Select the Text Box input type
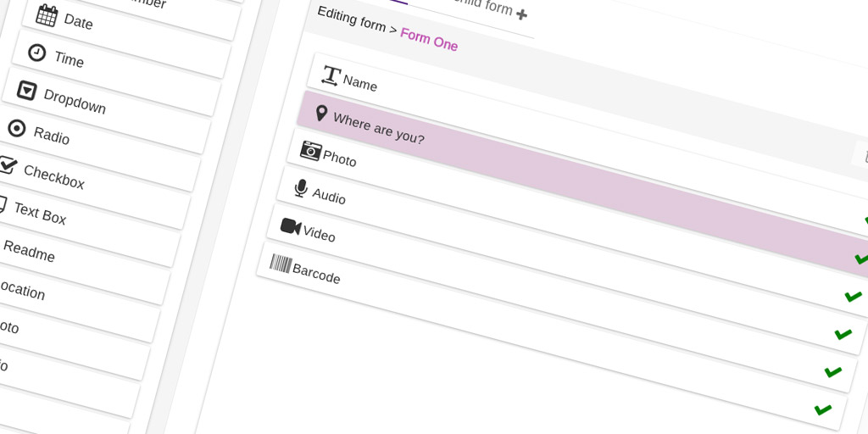Screen dimensions: 868x434 (40, 214)
